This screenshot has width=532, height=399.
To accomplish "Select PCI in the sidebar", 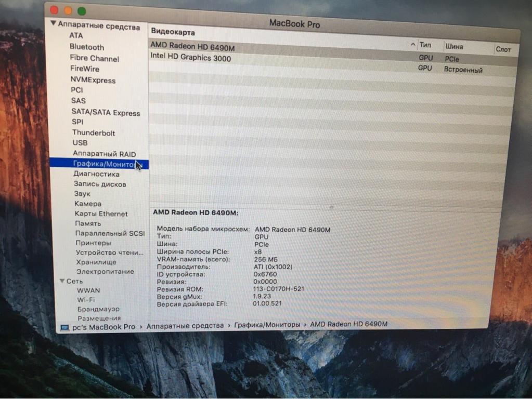I will (x=77, y=90).
